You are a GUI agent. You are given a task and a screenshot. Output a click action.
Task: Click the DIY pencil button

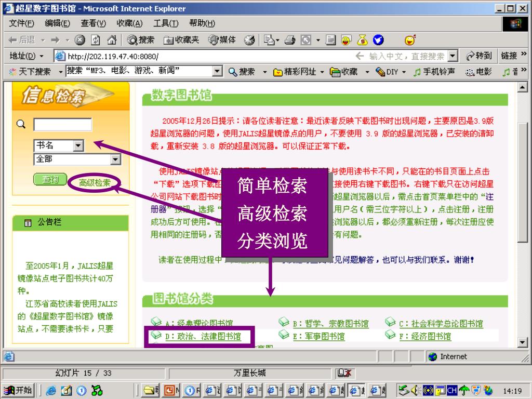[387, 72]
